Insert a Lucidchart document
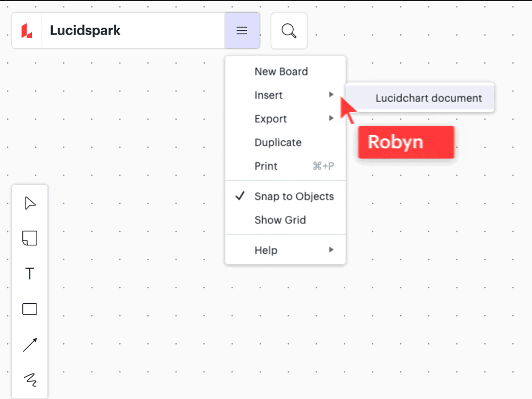Viewport: 532px width, 399px height. point(420,98)
